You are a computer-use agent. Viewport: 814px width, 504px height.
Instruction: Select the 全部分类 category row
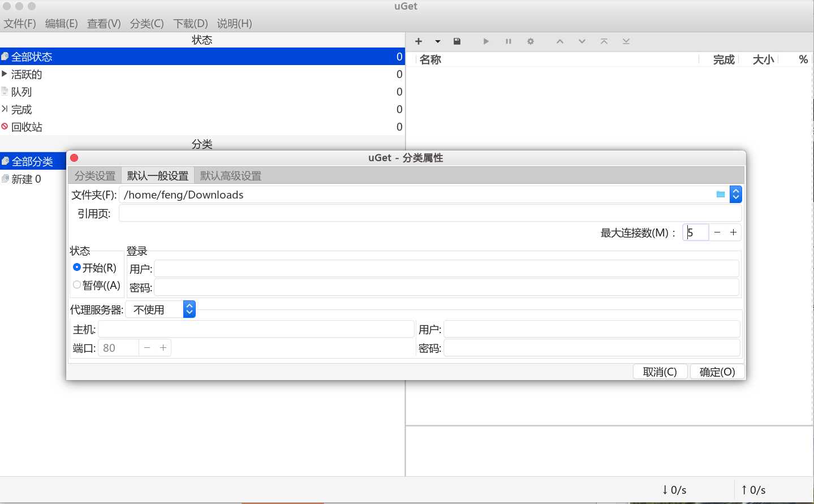click(33, 161)
